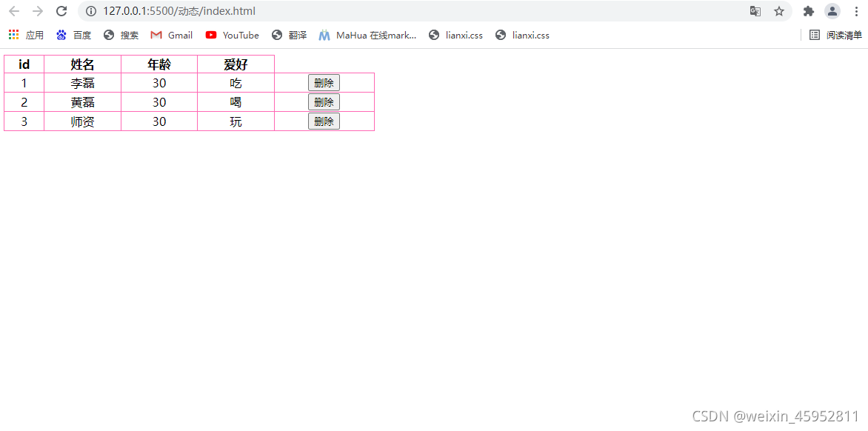Viewport: 868px width, 431px height.
Task: Click the browser forward arrow
Action: (38, 11)
